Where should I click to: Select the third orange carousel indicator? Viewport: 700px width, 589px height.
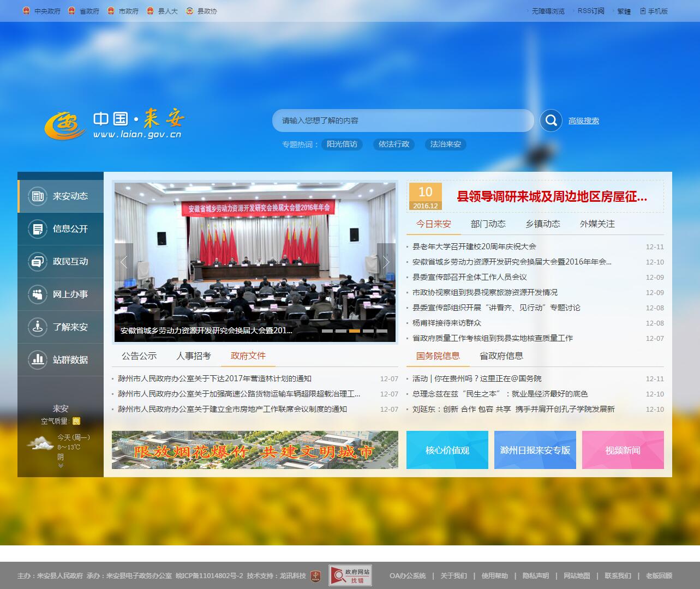[355, 331]
